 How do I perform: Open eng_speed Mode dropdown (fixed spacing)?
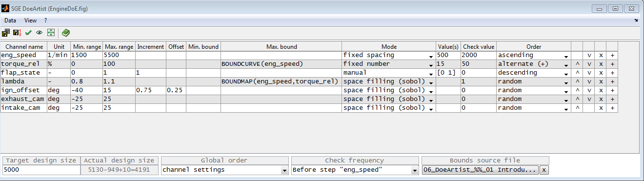[x=388, y=55]
